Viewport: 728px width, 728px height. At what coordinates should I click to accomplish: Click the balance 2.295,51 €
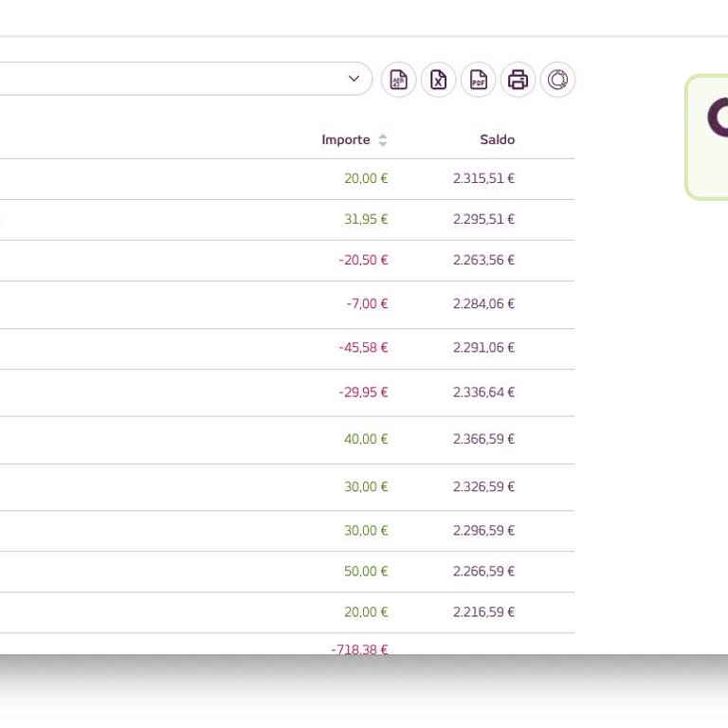click(483, 219)
